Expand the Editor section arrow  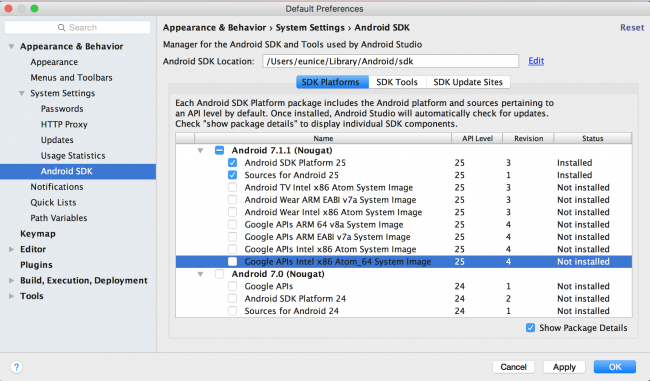coord(12,249)
